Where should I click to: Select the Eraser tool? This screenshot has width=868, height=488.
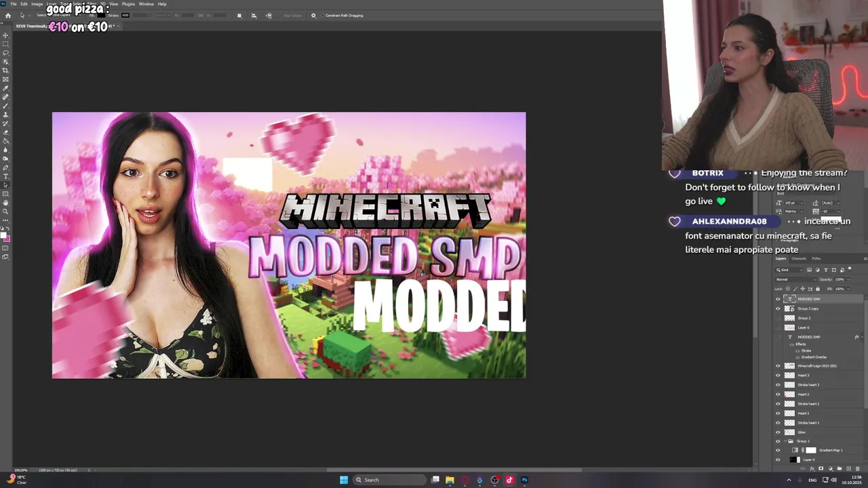[x=5, y=131]
